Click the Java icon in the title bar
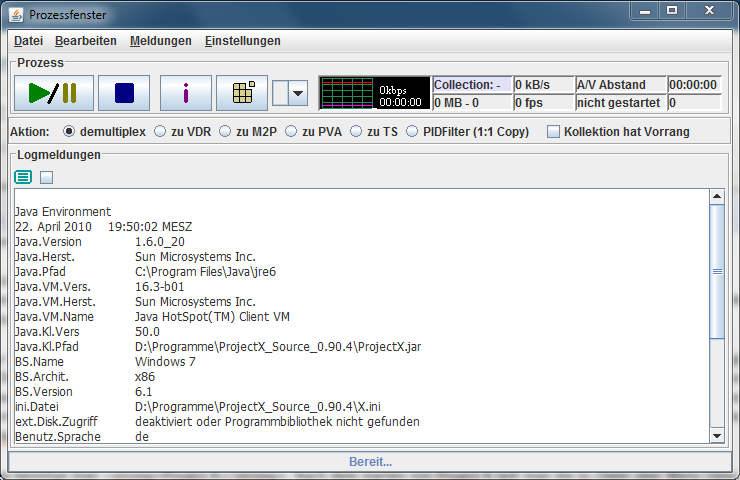740x480 pixels. click(x=16, y=15)
